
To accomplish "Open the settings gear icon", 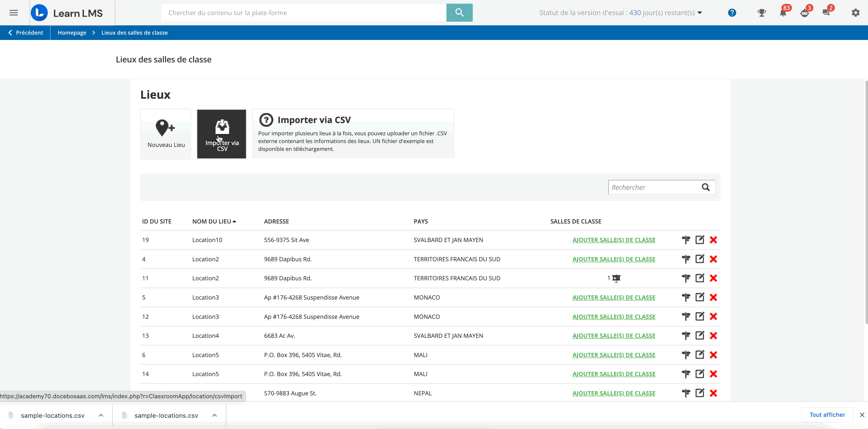I will [x=856, y=13].
